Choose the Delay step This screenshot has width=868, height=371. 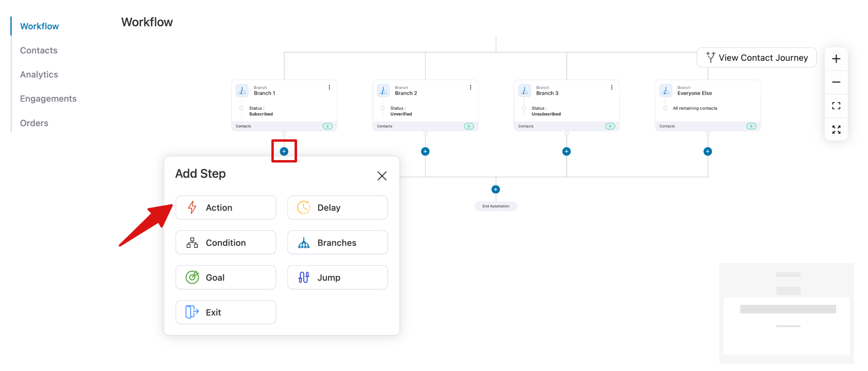point(337,208)
